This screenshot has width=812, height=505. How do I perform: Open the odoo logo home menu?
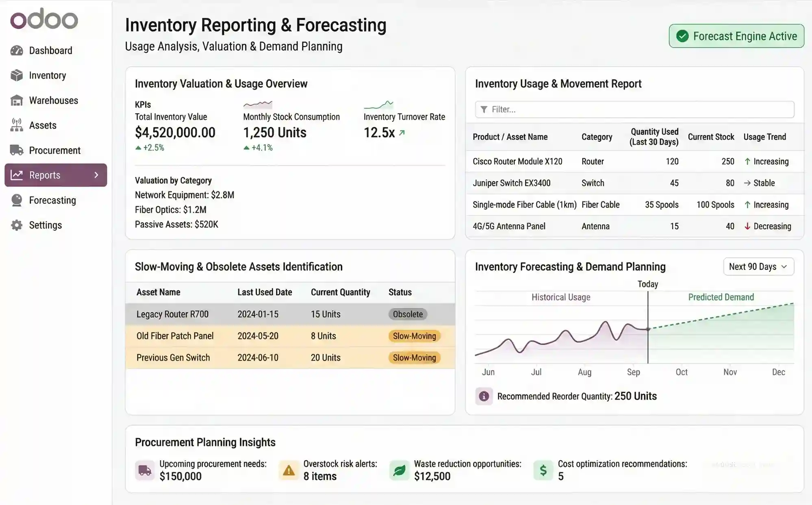43,19
